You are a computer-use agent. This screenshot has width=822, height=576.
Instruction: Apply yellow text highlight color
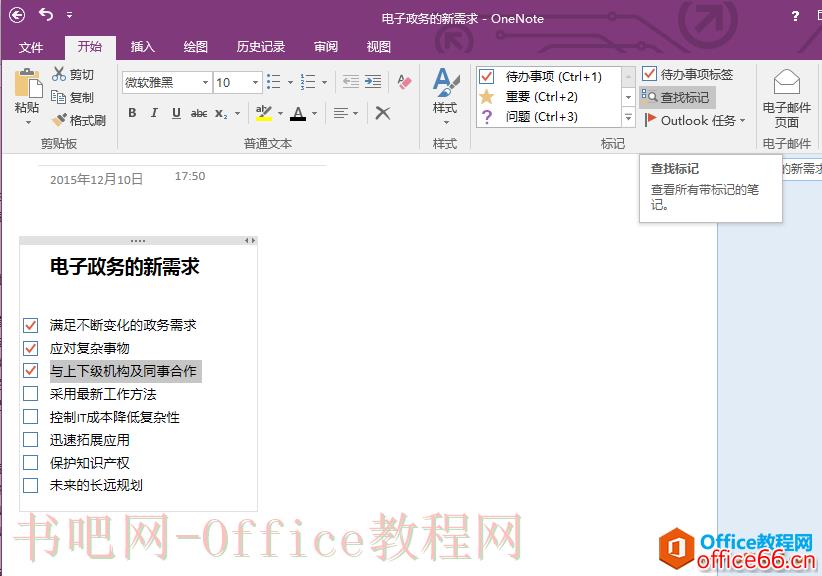[264, 113]
